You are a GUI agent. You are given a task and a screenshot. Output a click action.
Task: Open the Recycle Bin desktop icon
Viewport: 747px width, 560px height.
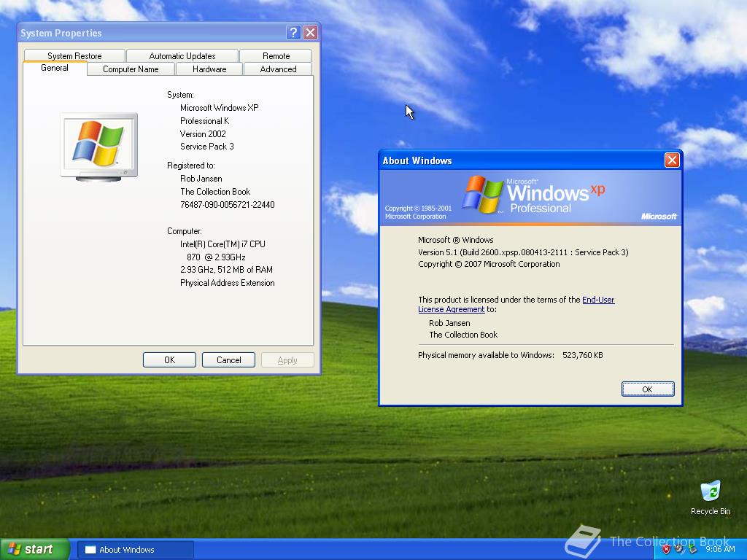point(711,497)
